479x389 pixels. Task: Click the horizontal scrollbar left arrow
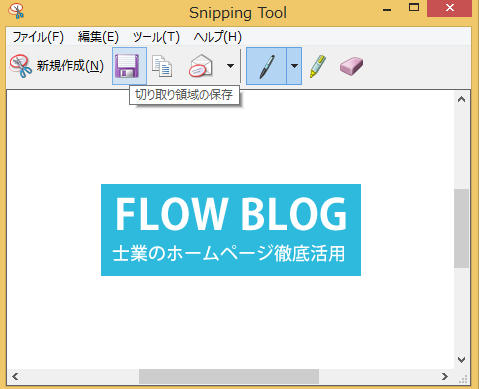point(15,377)
